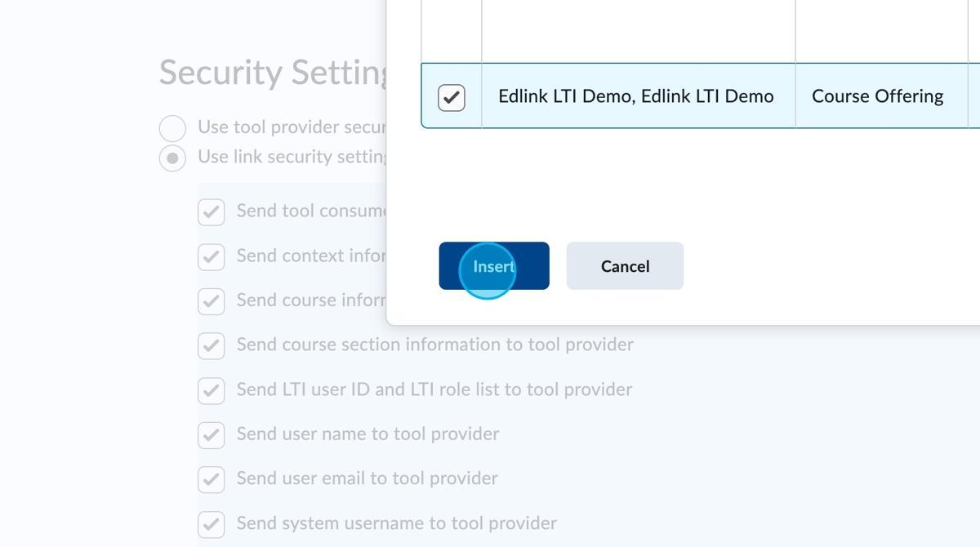Toggle the Send system username checkbox
The width and height of the screenshot is (980, 547).
click(211, 524)
